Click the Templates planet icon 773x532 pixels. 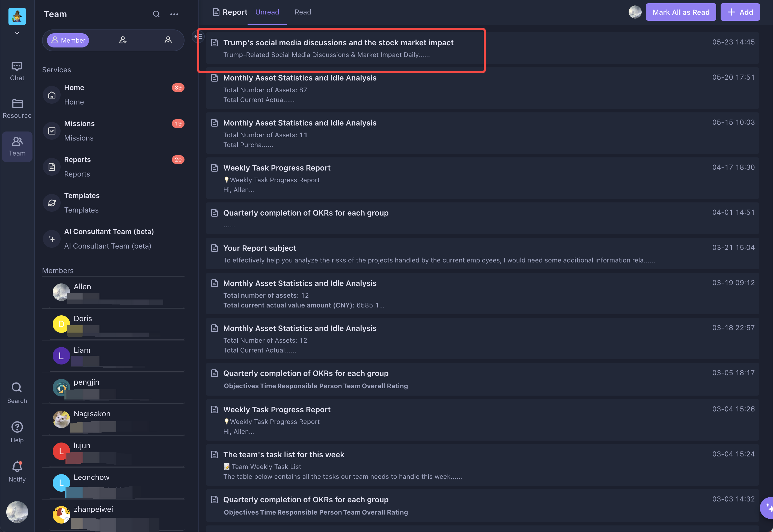tap(52, 203)
